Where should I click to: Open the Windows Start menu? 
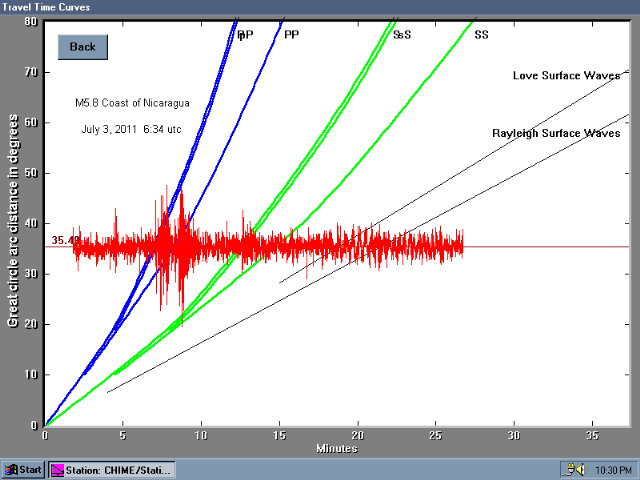23,469
